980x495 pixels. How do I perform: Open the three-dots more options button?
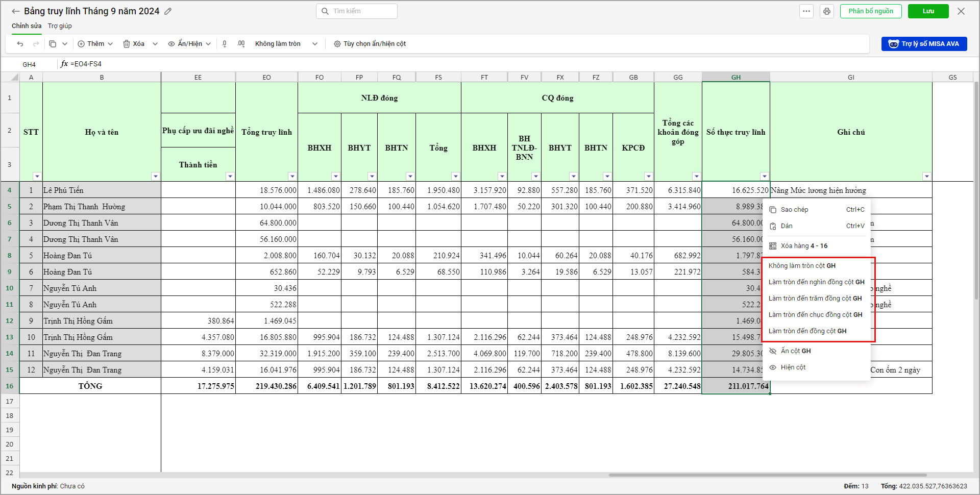click(x=806, y=11)
